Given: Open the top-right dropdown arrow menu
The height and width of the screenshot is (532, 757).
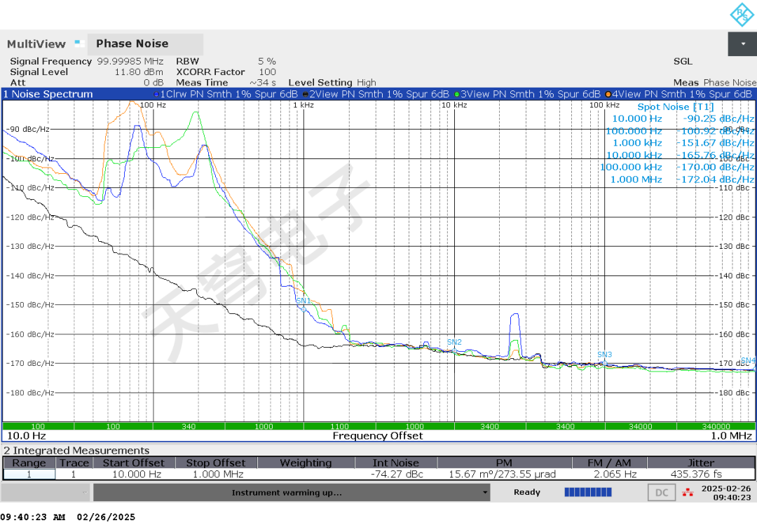Looking at the screenshot, I should click(x=742, y=44).
